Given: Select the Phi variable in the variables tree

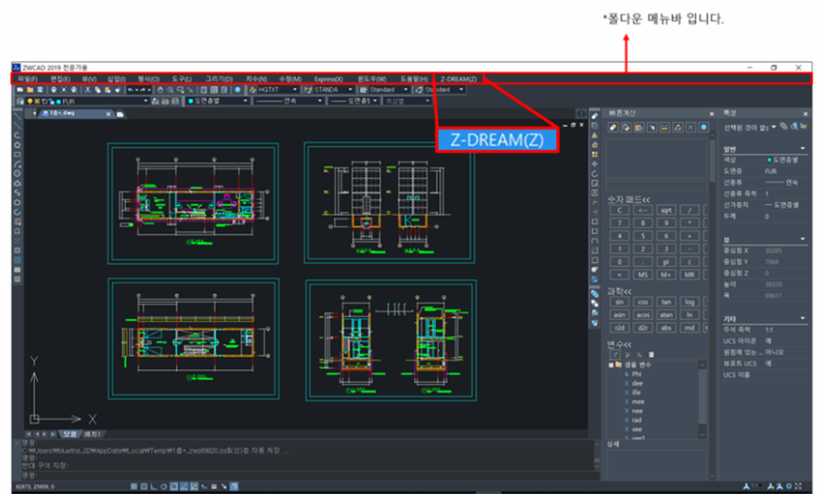Looking at the screenshot, I should pos(637,374).
